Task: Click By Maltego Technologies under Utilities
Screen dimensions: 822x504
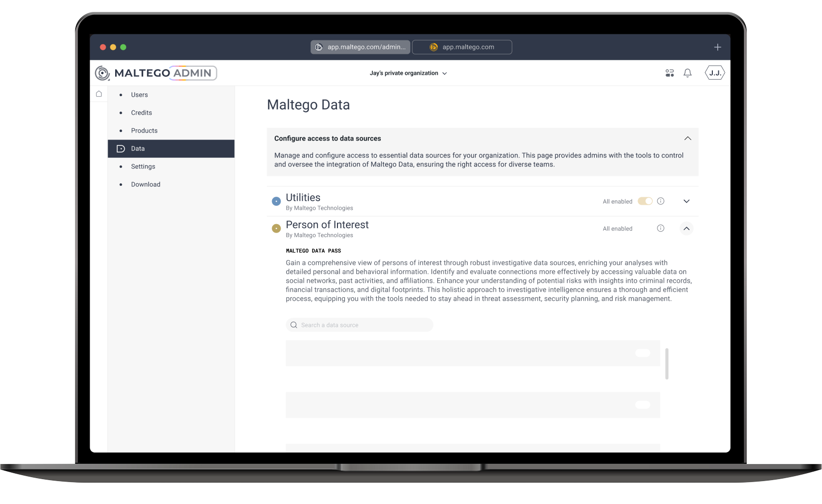Action: point(320,208)
